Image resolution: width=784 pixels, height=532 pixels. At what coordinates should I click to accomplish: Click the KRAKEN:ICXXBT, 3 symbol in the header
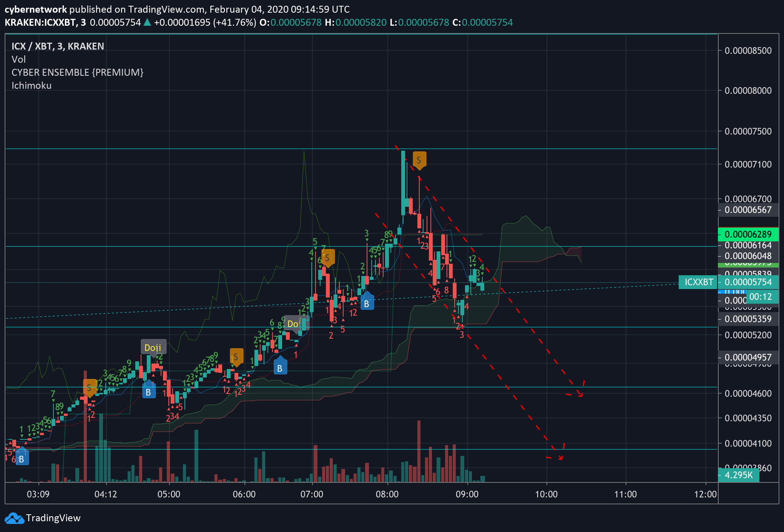coord(45,23)
